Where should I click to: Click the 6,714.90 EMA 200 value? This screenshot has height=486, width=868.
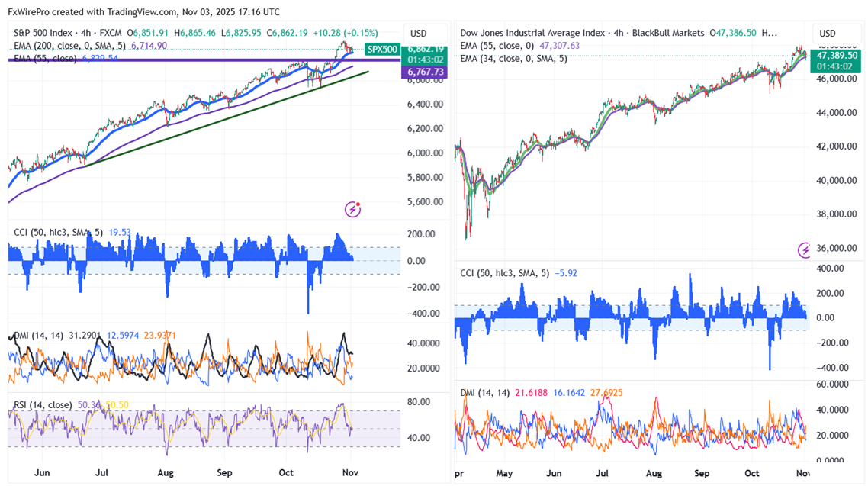click(149, 45)
